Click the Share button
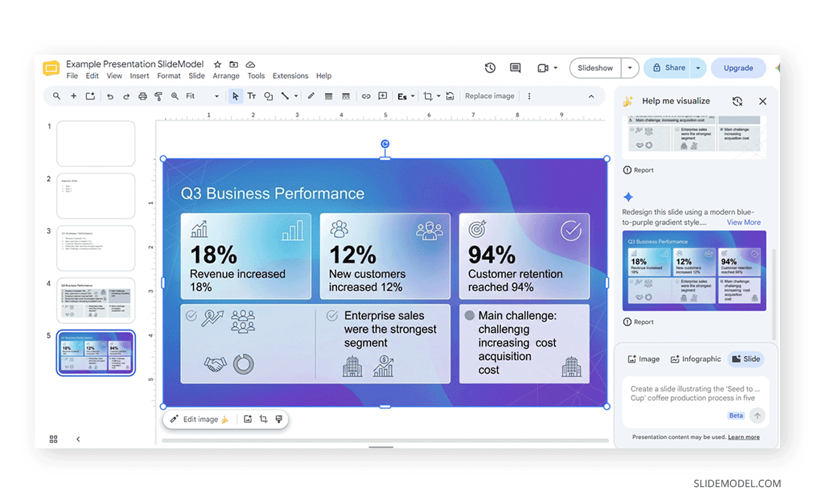The image size is (814, 504). click(668, 68)
